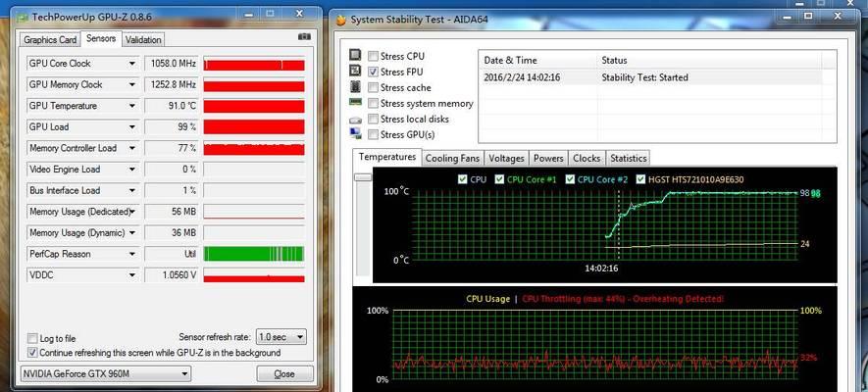This screenshot has width=868, height=392.
Task: Switch to the Clocks tab
Action: click(x=587, y=158)
